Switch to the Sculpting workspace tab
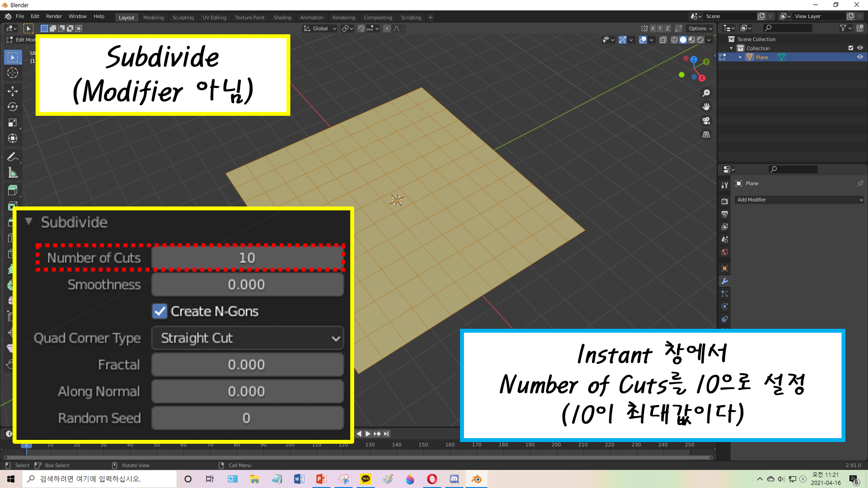 click(x=183, y=17)
